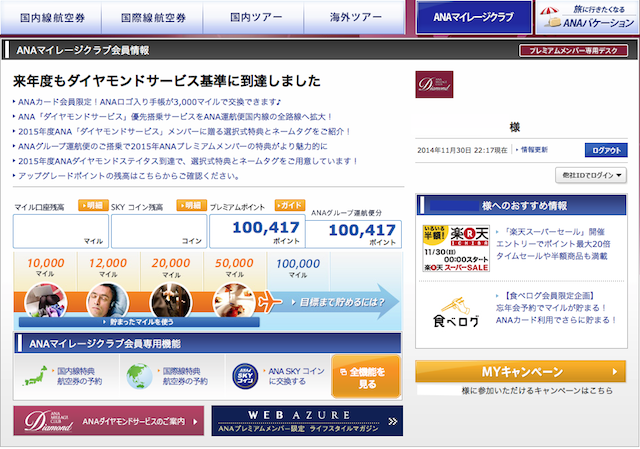Screen dimensions: 640x449
Task: Open the 2015年度ANA選択式特典とネームタグをご紹介 link
Action: 182,131
